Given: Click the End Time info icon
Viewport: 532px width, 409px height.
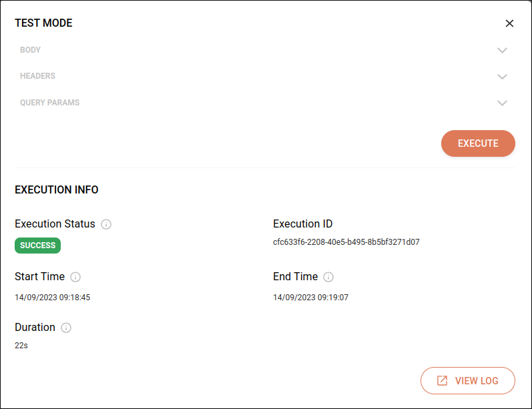Looking at the screenshot, I should pos(328,277).
